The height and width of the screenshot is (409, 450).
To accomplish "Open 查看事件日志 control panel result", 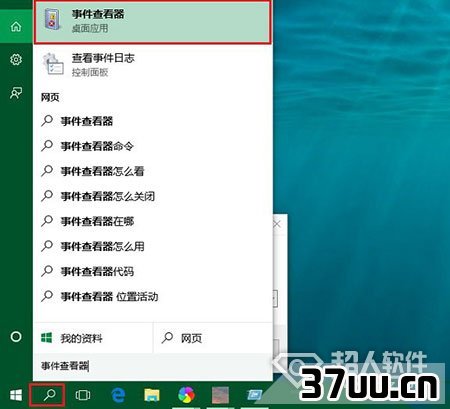I will point(153,65).
